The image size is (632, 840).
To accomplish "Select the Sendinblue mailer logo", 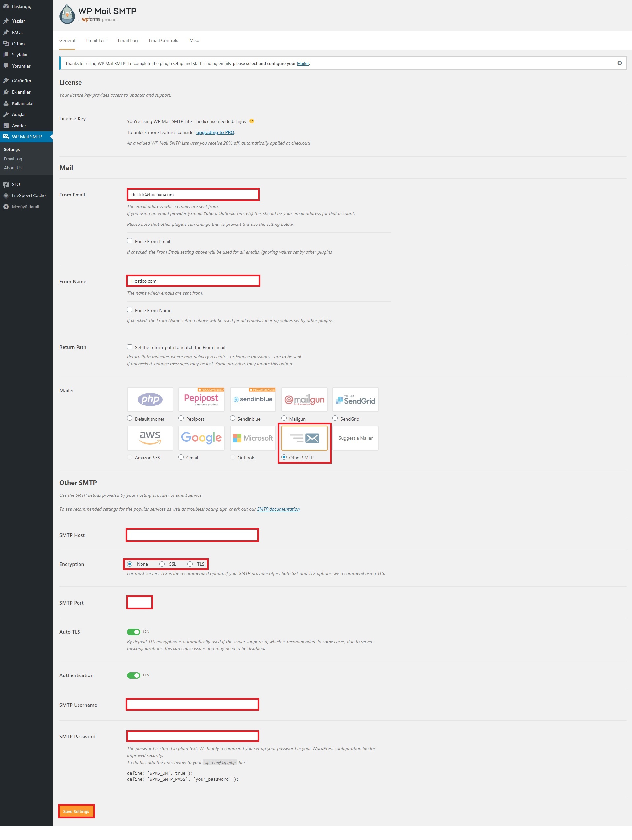I will point(253,399).
